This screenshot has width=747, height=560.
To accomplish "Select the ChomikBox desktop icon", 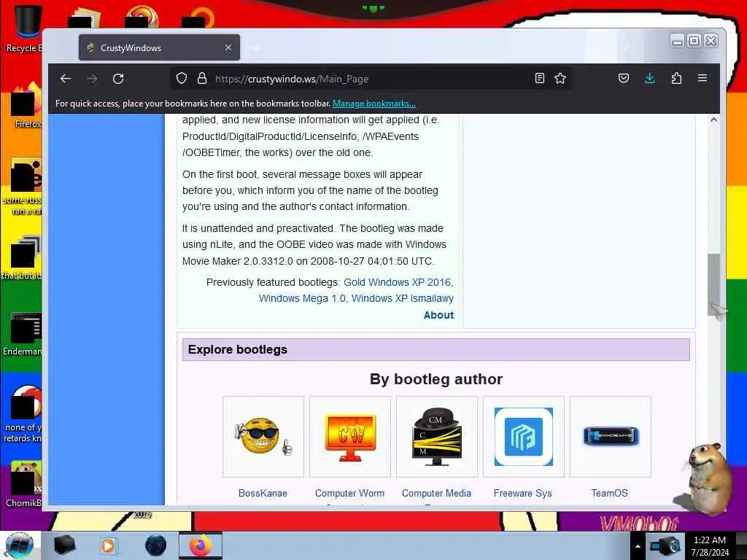I will point(24,484).
